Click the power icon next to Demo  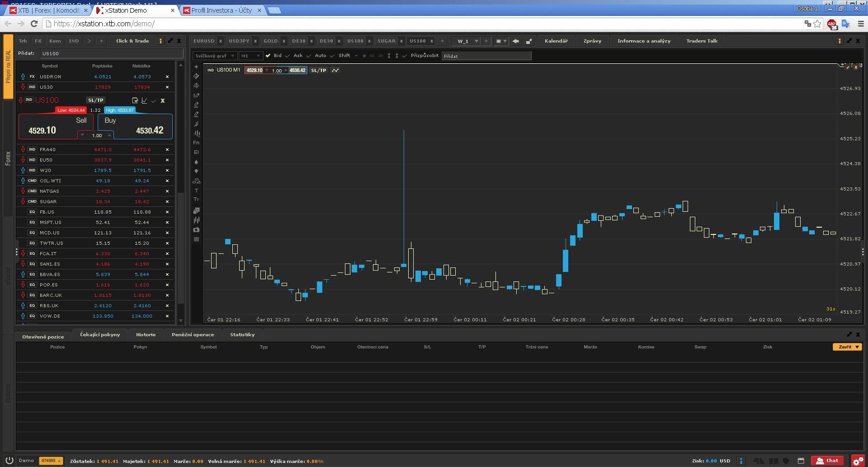[9, 460]
